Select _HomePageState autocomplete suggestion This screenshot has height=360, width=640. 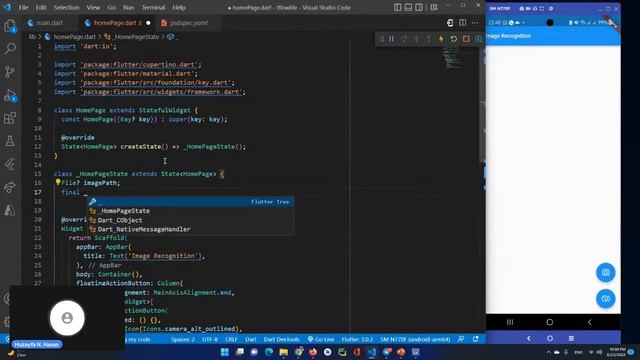pyautogui.click(x=191, y=211)
